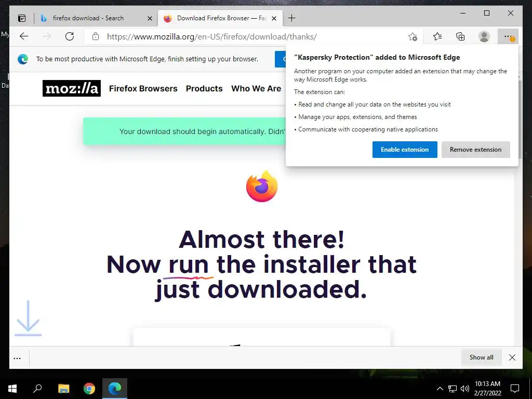Open Who We Are menu
The width and height of the screenshot is (532, 399).
point(256,88)
